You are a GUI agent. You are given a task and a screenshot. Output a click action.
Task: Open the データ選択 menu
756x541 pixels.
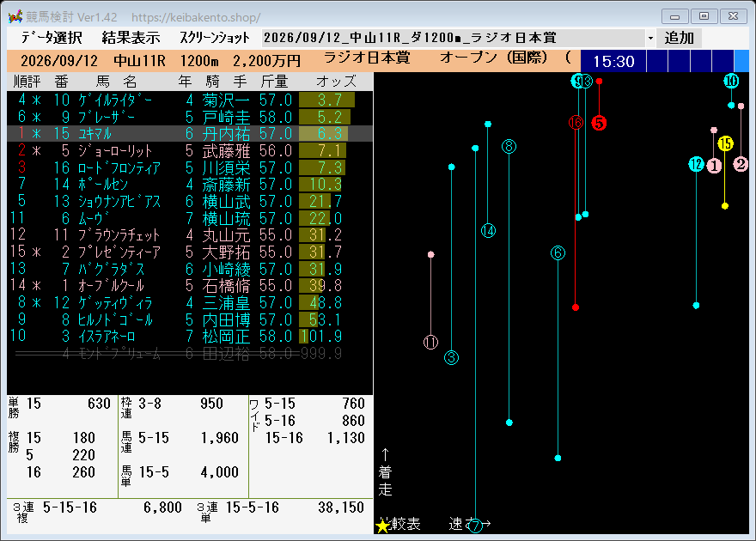pos(52,38)
